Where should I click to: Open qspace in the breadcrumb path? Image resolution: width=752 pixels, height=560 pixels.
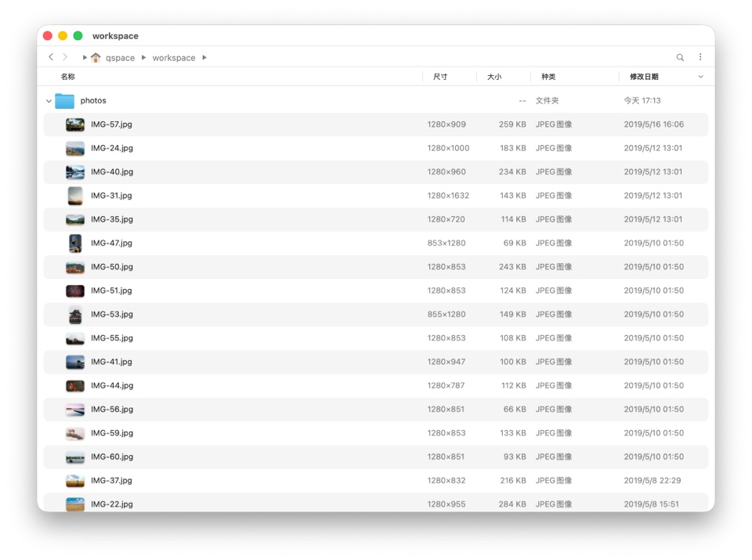[120, 58]
